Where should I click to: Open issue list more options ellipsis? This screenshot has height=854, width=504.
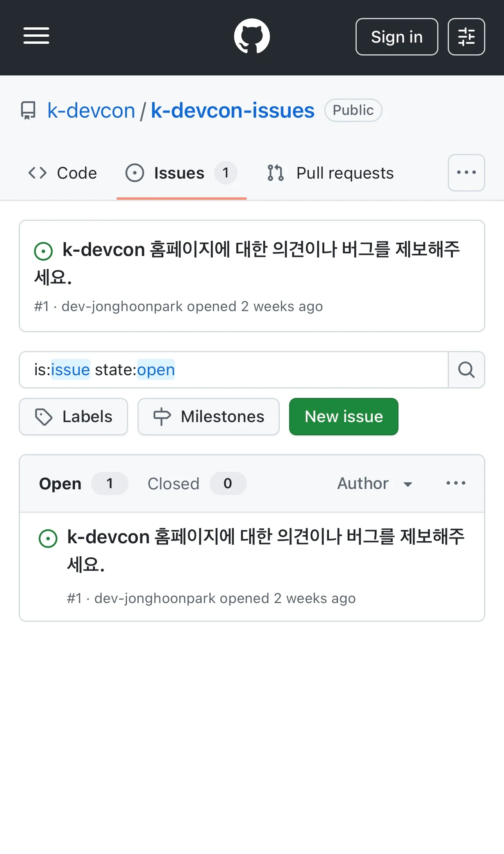(456, 483)
